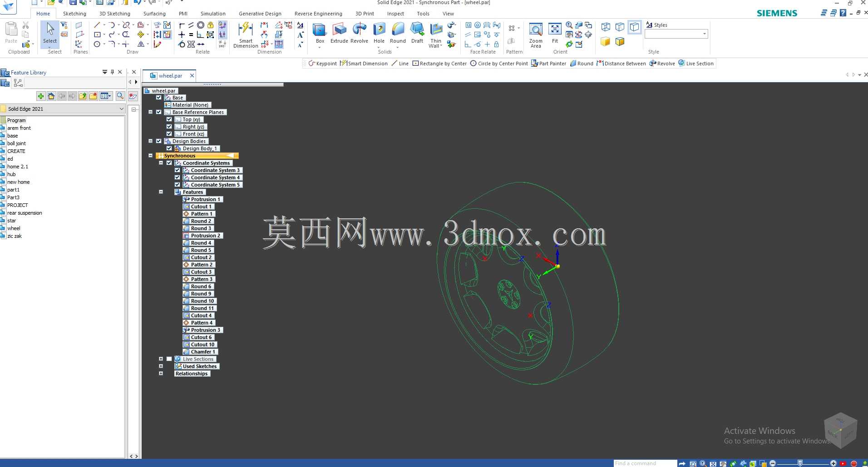This screenshot has width=868, height=467.
Task: Select the Draft tool
Action: click(417, 34)
